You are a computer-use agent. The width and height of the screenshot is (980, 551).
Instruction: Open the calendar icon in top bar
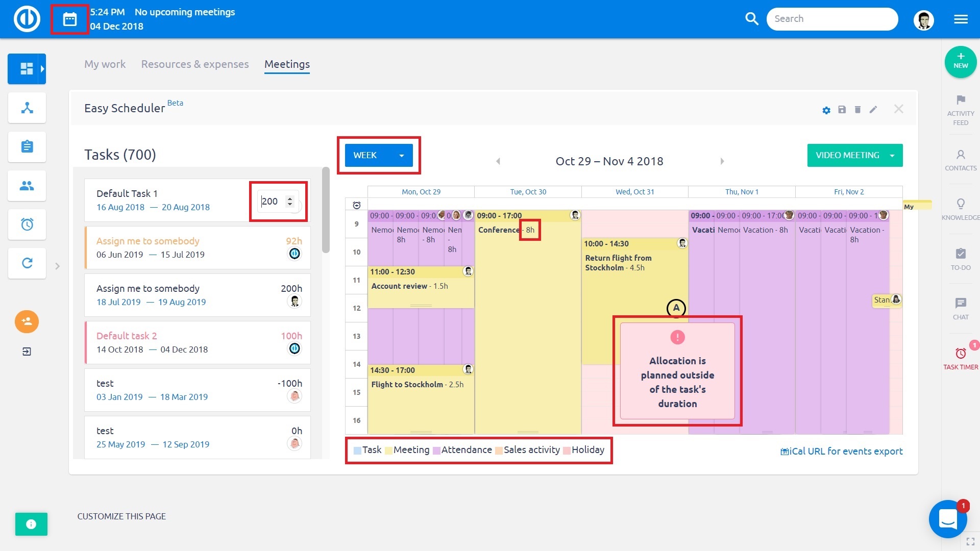[x=70, y=19]
